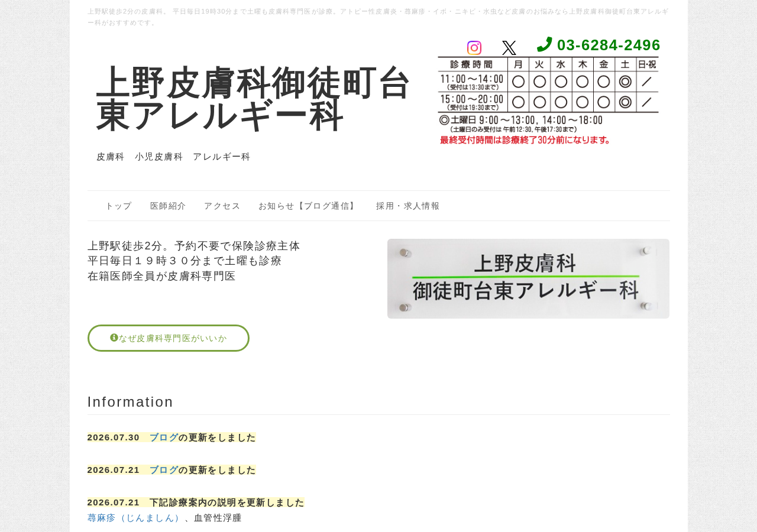Open the X (Twitter) icon
The image size is (757, 532).
[509, 48]
